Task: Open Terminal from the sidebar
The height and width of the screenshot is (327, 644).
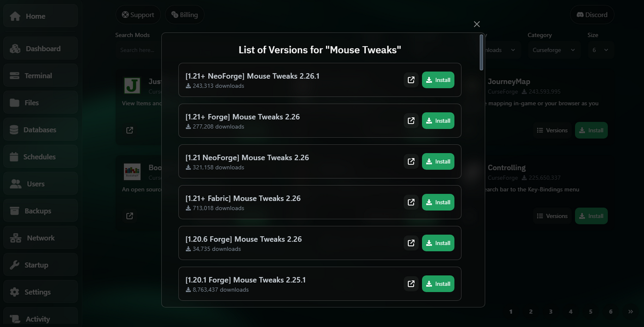Action: click(40, 76)
